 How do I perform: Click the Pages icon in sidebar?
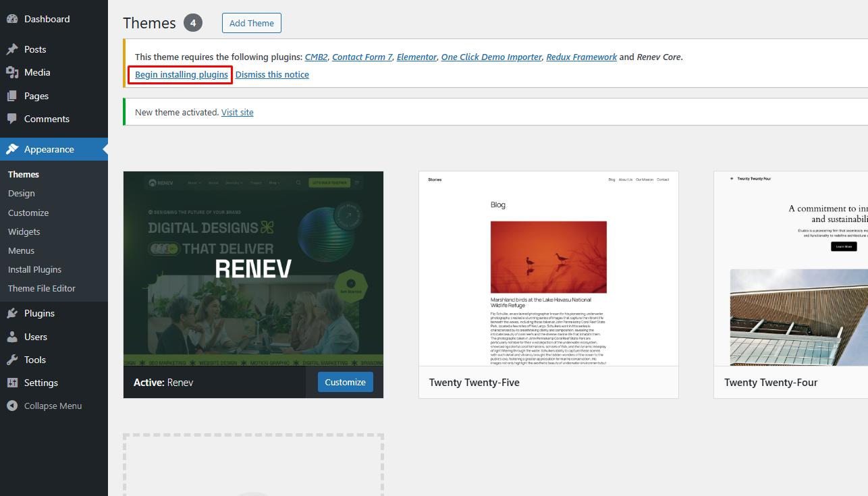coord(12,96)
